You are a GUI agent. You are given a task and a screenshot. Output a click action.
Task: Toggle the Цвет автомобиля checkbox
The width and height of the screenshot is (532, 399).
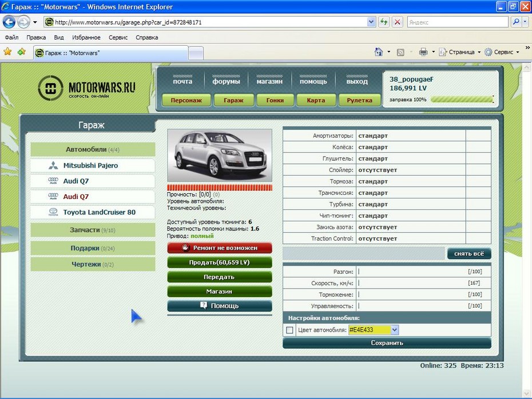point(290,330)
